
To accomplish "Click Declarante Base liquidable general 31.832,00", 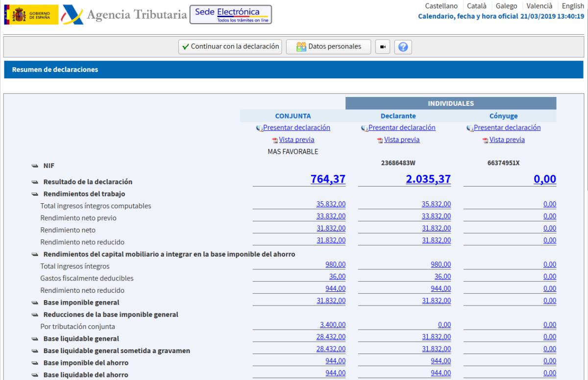I will [436, 336].
